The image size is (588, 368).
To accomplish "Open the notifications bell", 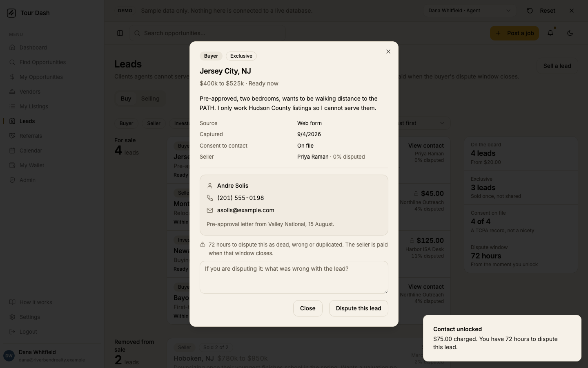I will pos(550,33).
